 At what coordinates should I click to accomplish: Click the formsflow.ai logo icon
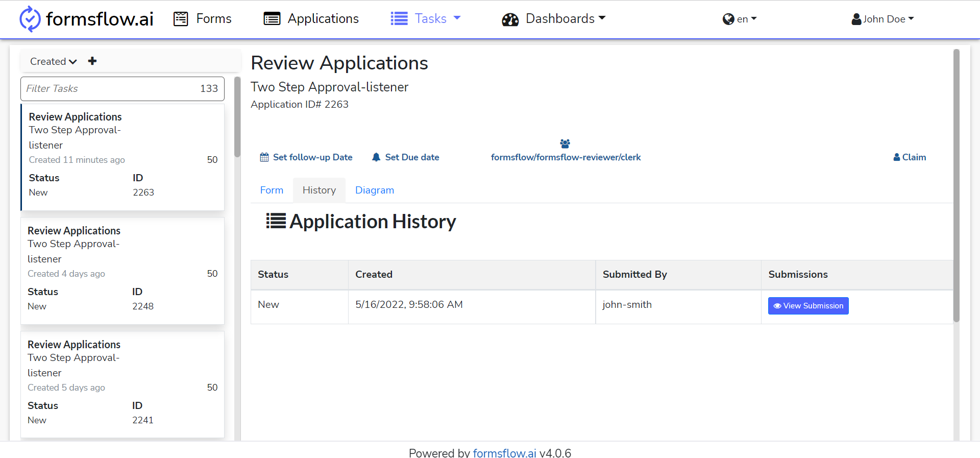click(30, 19)
